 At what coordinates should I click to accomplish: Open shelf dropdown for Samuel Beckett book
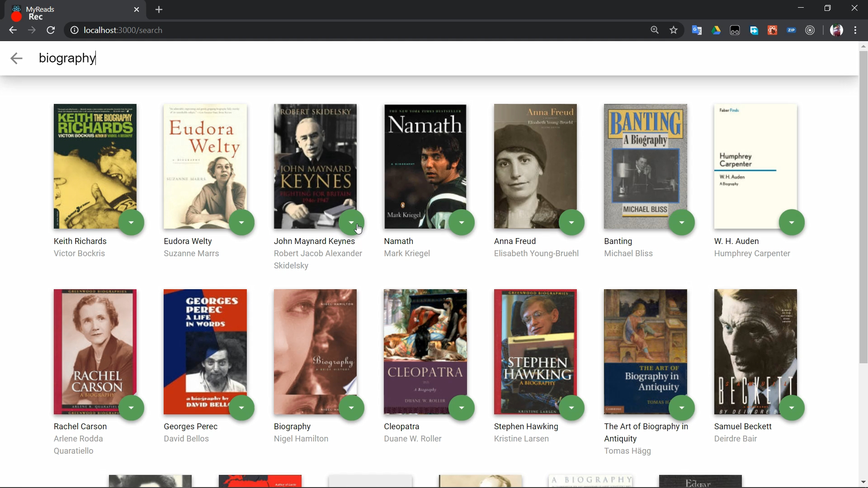(792, 408)
